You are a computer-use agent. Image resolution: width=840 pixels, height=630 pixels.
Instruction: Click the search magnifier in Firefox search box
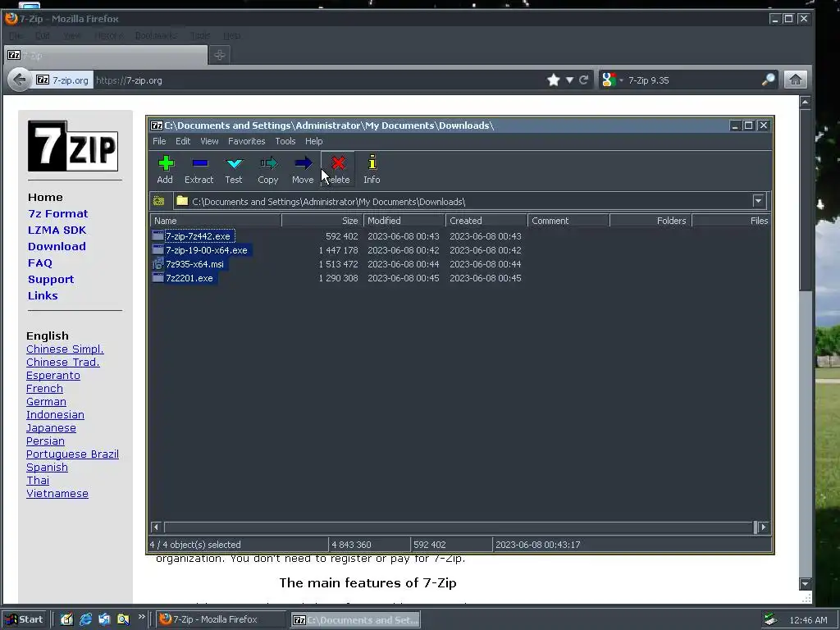click(768, 80)
